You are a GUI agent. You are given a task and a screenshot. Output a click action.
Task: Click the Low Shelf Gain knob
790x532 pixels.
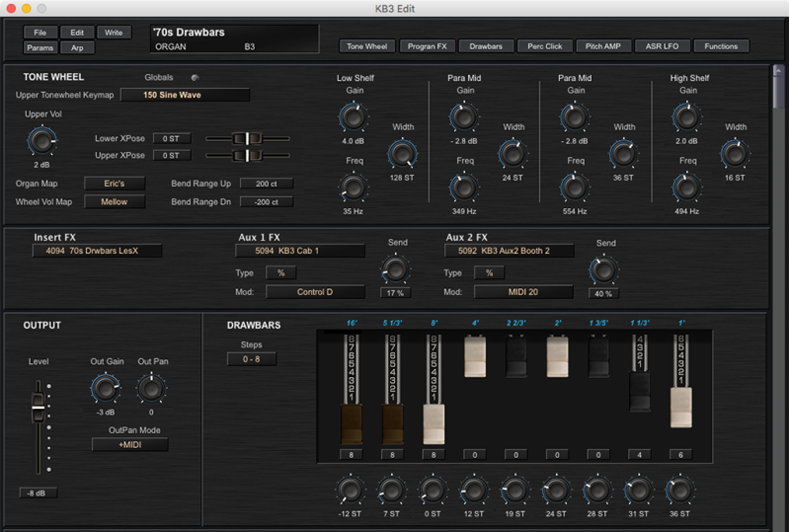pos(354,117)
